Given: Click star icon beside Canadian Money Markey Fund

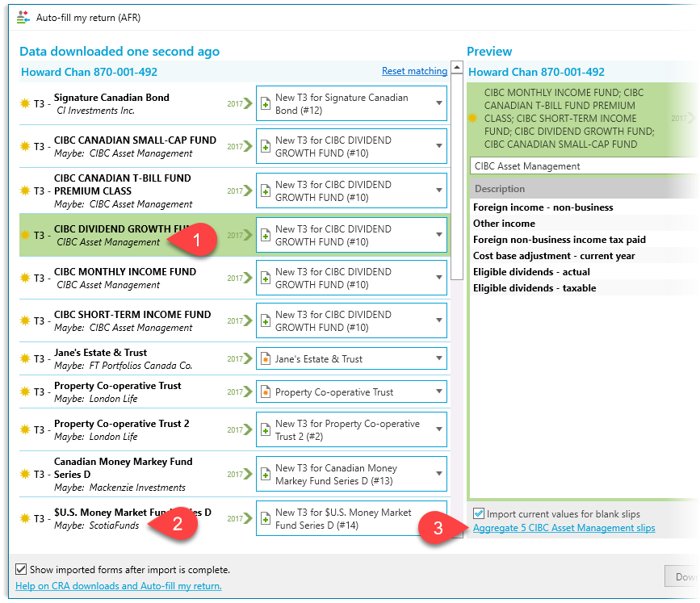Looking at the screenshot, I should click(x=25, y=474).
